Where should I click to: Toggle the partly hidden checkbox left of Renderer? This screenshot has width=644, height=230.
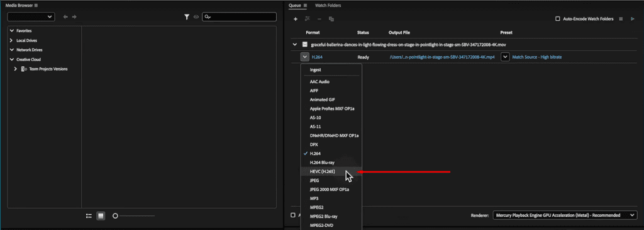[x=293, y=215]
